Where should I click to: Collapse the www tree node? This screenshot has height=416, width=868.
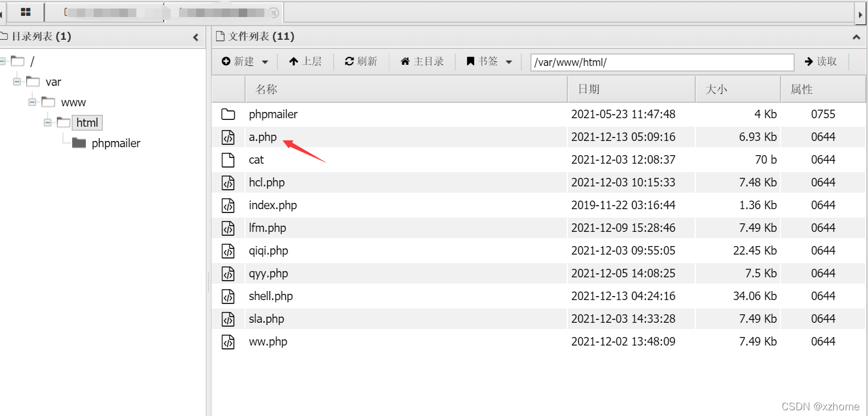pyautogui.click(x=32, y=102)
